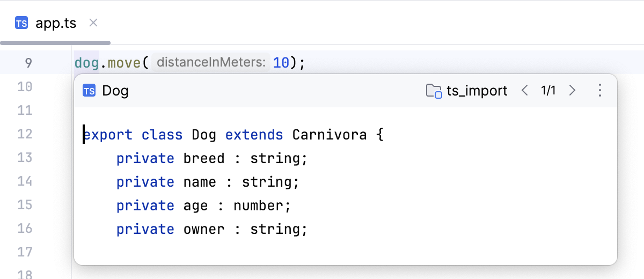Click line number 9 in the gutter
The width and height of the screenshot is (644, 279).
(28, 63)
